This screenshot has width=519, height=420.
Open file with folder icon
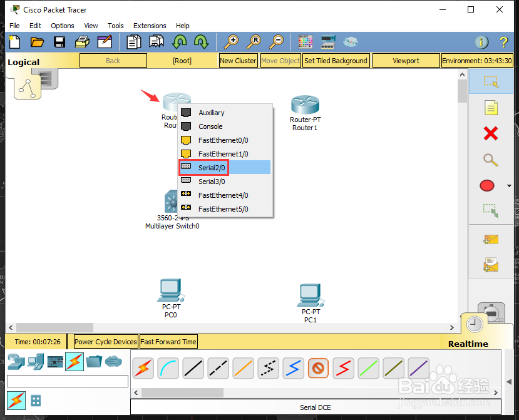37,42
